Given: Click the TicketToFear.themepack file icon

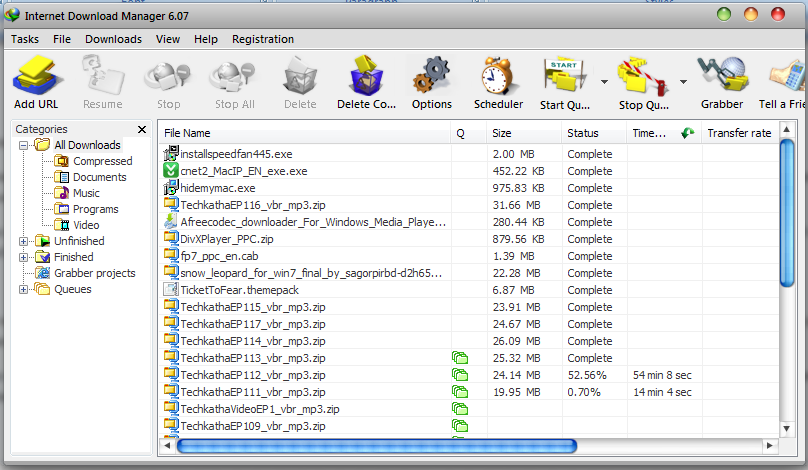Looking at the screenshot, I should (171, 290).
